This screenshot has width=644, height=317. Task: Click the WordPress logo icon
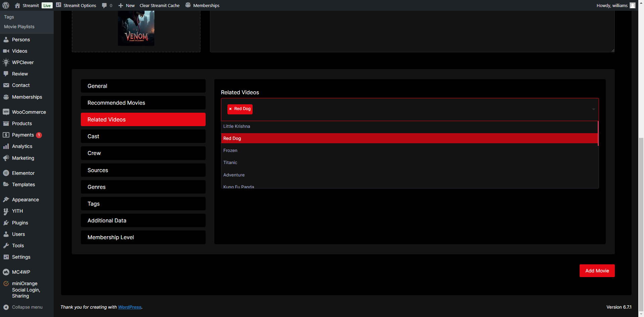6,5
